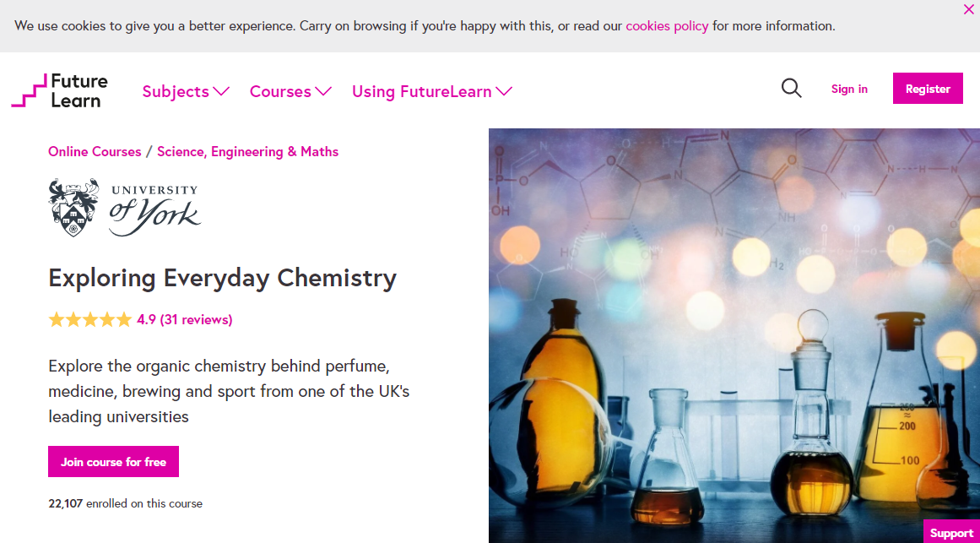Navigate to Online Courses breadcrumb
The width and height of the screenshot is (980, 543).
tap(95, 152)
